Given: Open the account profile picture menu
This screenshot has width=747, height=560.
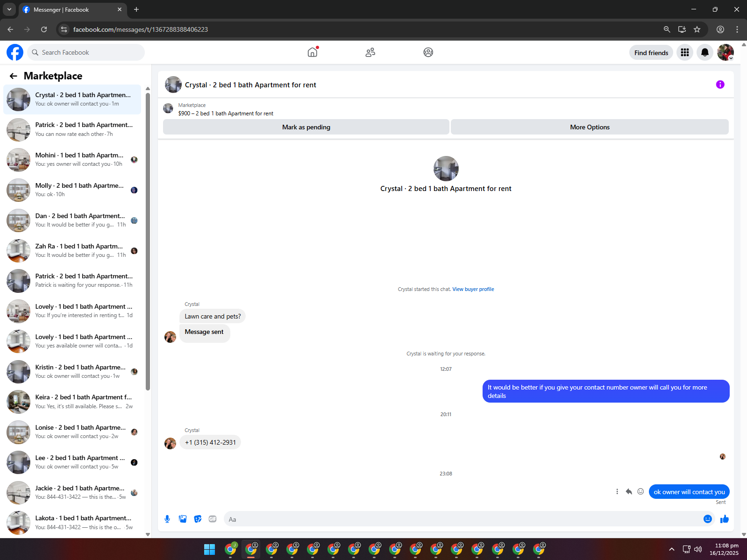Looking at the screenshot, I should tap(726, 53).
